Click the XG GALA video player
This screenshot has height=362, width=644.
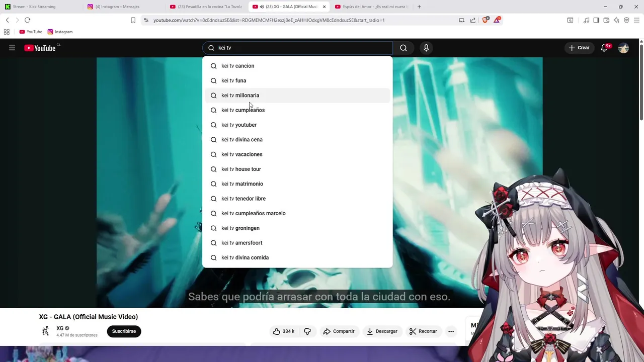click(319, 183)
